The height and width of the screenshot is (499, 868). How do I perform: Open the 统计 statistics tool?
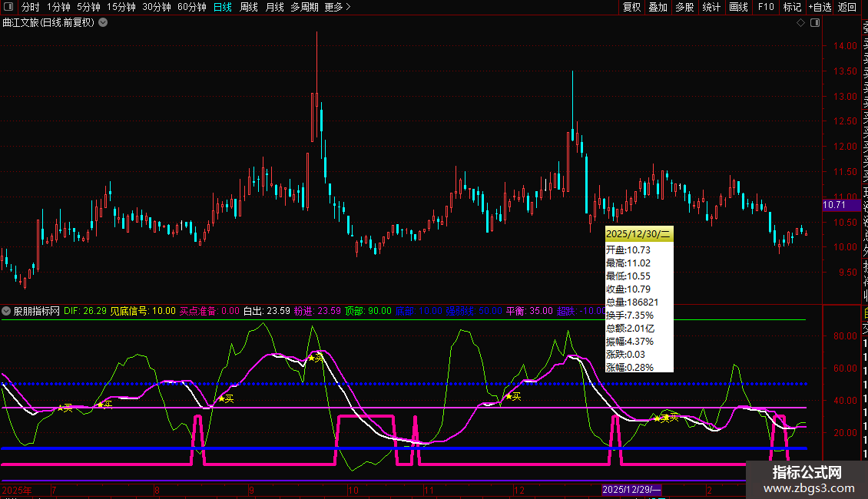tap(711, 7)
